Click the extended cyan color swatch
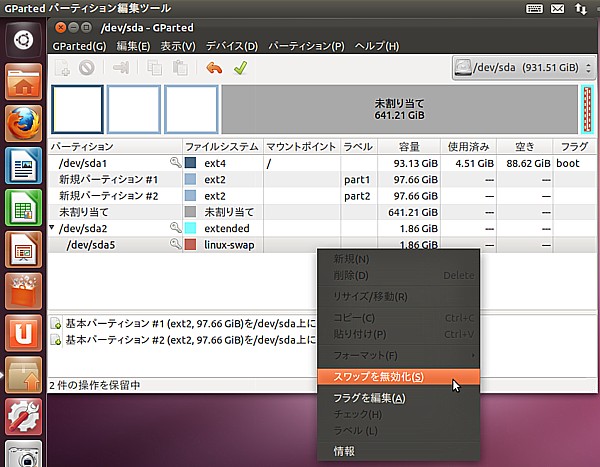The image size is (600, 467). click(x=191, y=228)
